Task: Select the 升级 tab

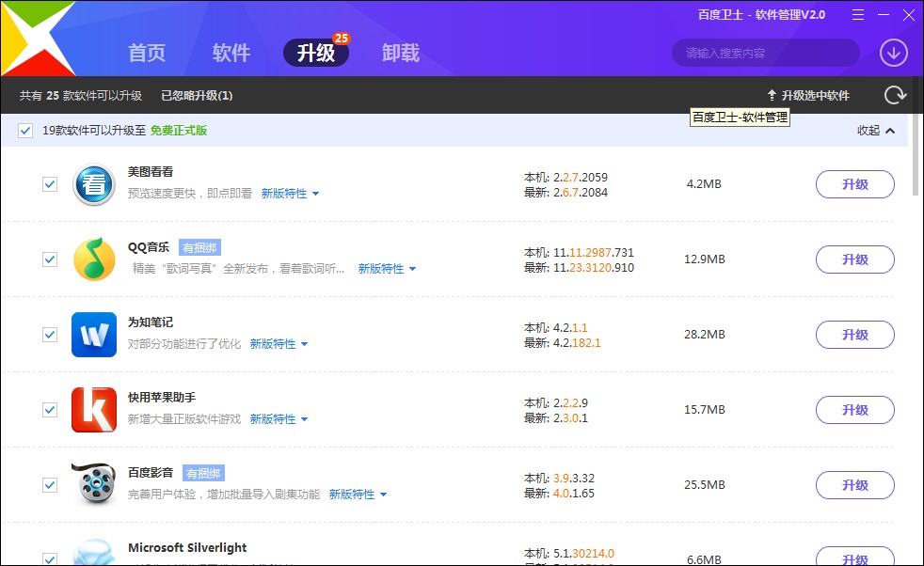Action: (x=316, y=53)
